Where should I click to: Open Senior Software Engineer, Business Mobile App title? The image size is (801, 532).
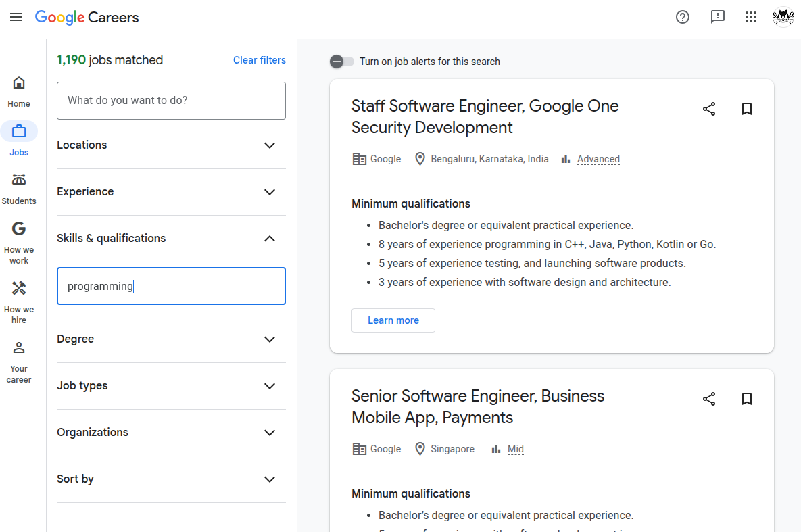478,407
